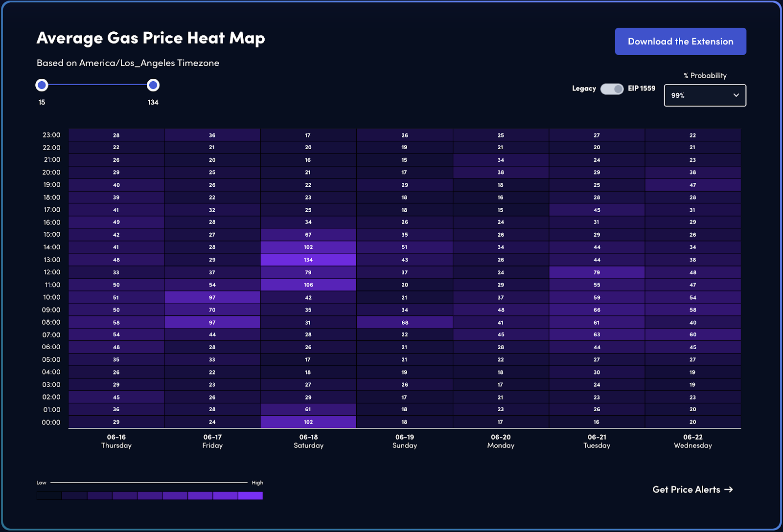Click the Average Gas Price Heat Map title

point(150,38)
